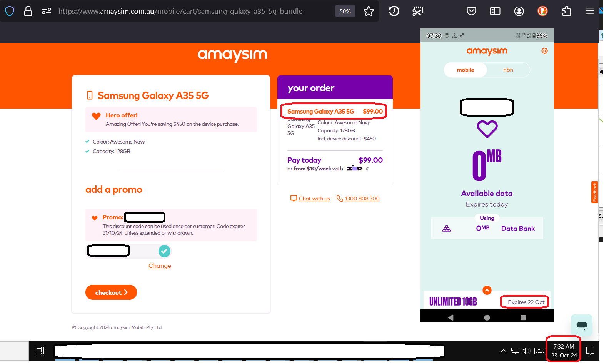Image resolution: width=604 pixels, height=364 pixels.
Task: Switch to the nbn tab in phone app
Action: click(x=508, y=70)
